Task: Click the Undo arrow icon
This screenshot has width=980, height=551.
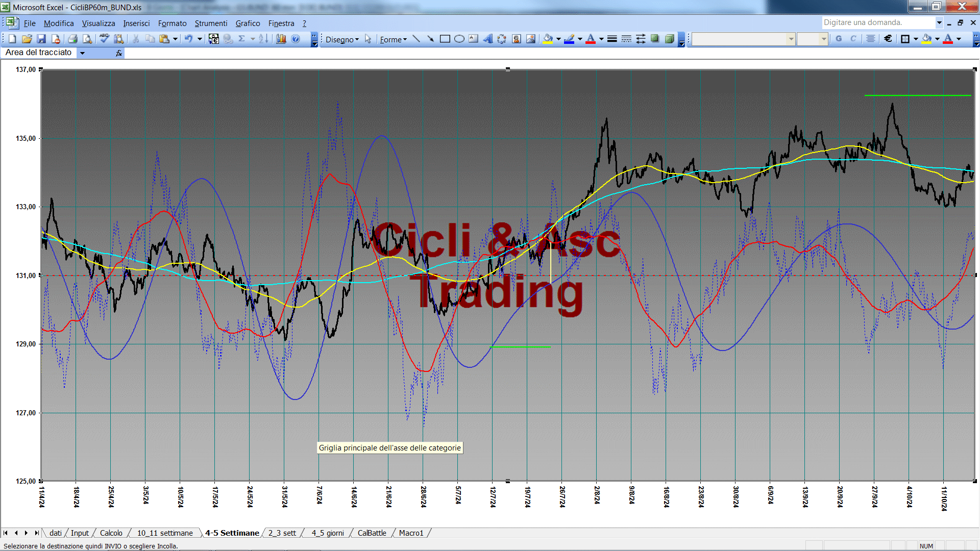Action: tap(189, 39)
